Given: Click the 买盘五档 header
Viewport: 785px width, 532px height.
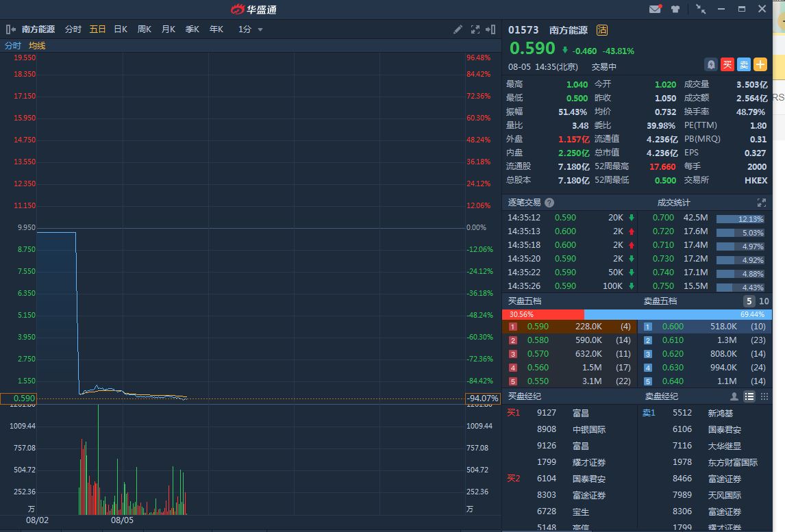Looking at the screenshot, I should point(524,301).
